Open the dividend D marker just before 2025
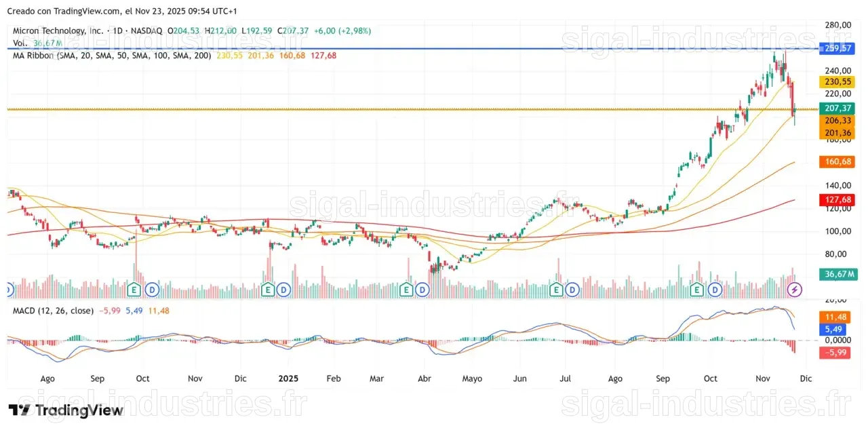 pyautogui.click(x=284, y=290)
